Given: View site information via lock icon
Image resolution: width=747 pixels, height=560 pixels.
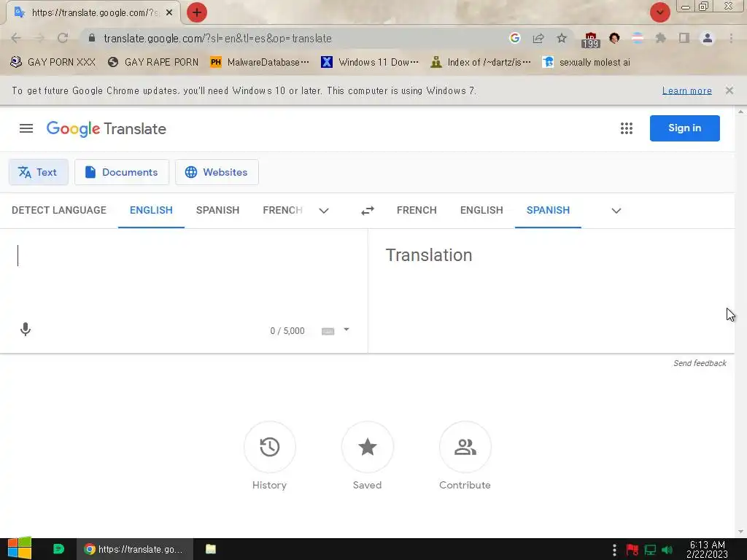Looking at the screenshot, I should point(92,38).
